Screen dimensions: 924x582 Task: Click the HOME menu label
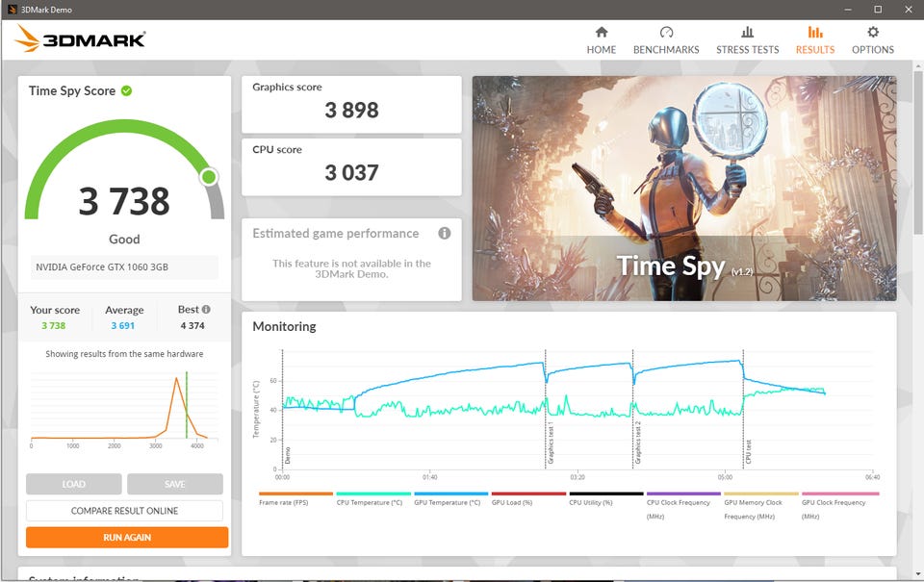click(601, 49)
